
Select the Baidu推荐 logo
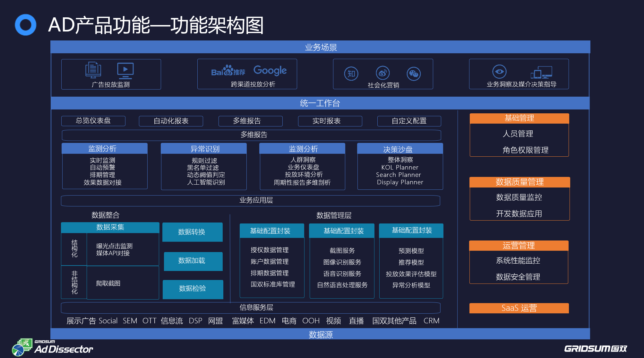[228, 70]
